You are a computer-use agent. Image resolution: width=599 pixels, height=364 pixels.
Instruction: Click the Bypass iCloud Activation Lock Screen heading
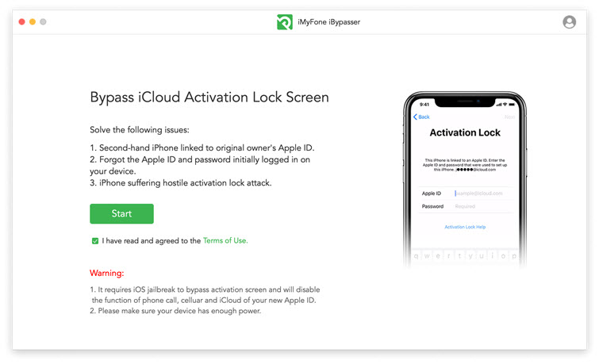pyautogui.click(x=209, y=98)
